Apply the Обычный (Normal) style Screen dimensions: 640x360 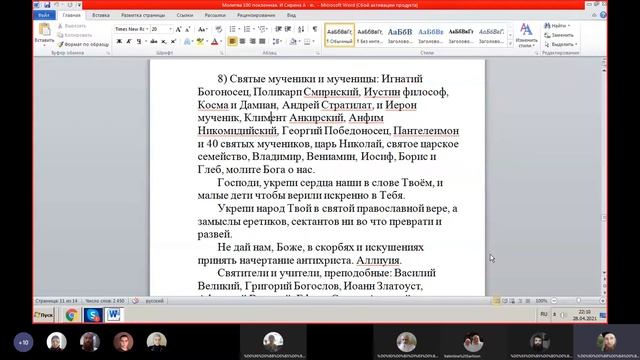(340, 35)
